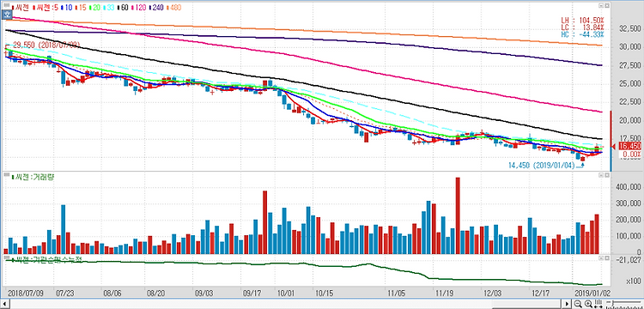644x309 pixels.
Task: Click the black 60 moving average legend
Action: click(123, 7)
